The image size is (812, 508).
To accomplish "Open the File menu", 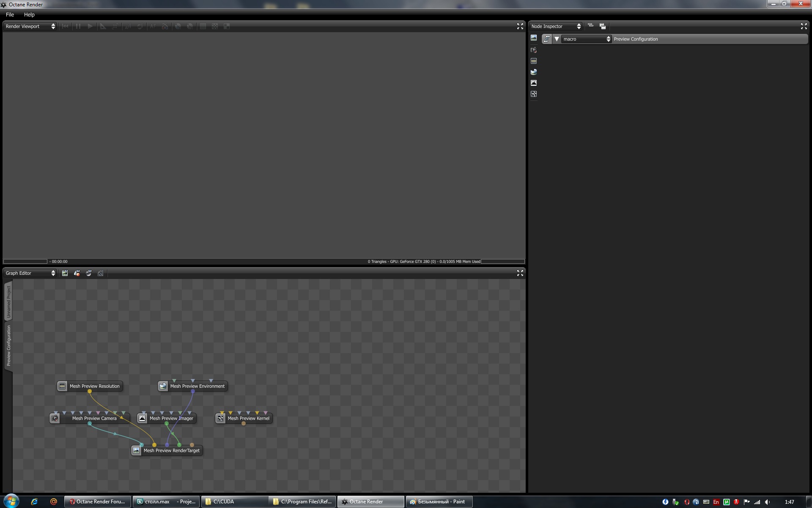I will click(10, 14).
